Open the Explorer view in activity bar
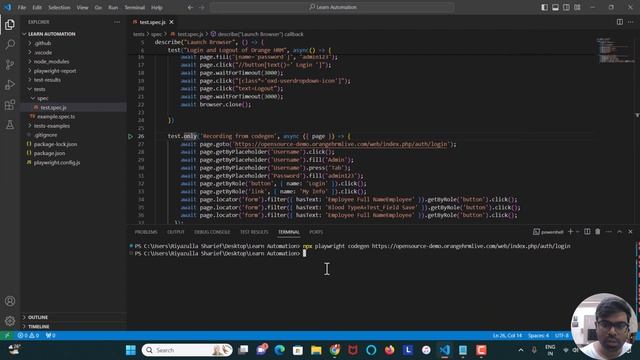 pyautogui.click(x=10, y=24)
